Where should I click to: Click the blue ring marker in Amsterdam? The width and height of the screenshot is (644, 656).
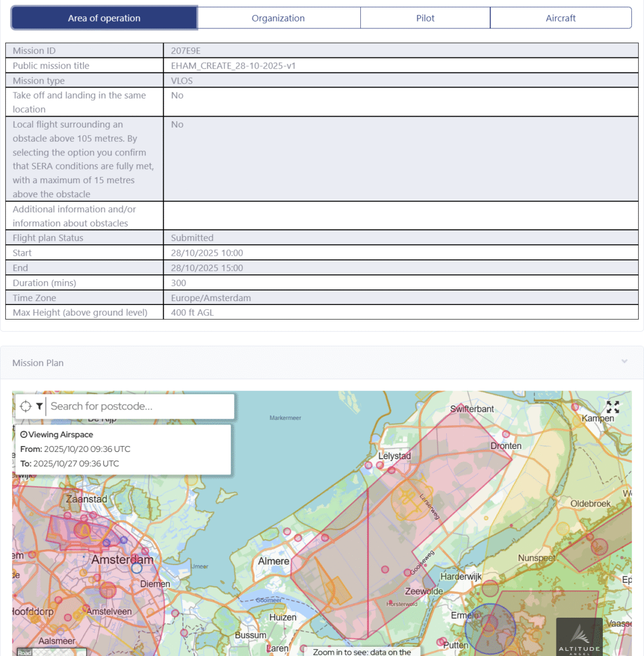136,568
